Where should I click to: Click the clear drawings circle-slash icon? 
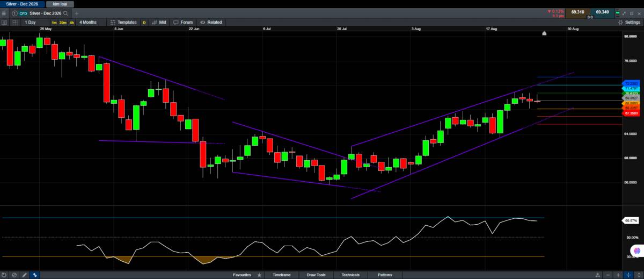coord(14,275)
